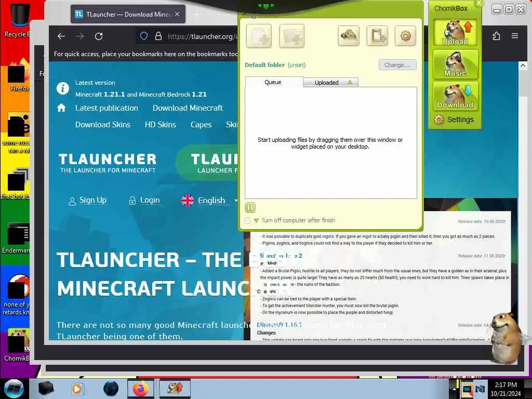Click the site padlock icon
The image size is (532, 399).
pyautogui.click(x=158, y=36)
